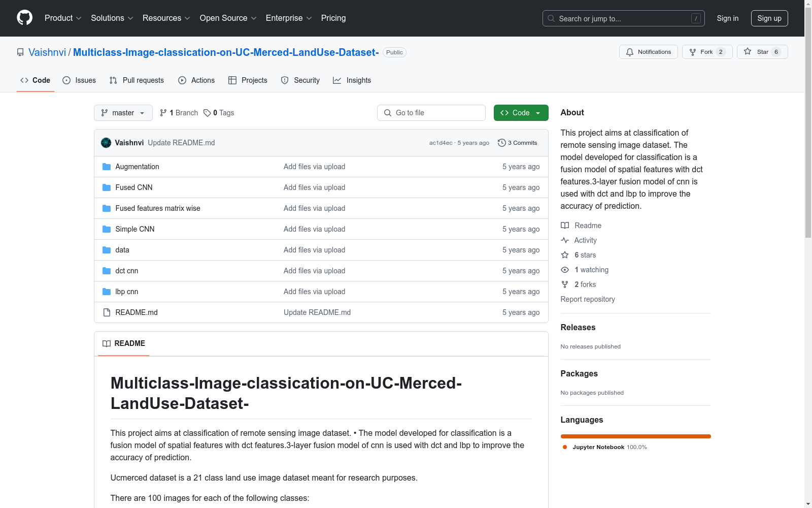Open the green Code dropdown
812x508 pixels.
[521, 113]
